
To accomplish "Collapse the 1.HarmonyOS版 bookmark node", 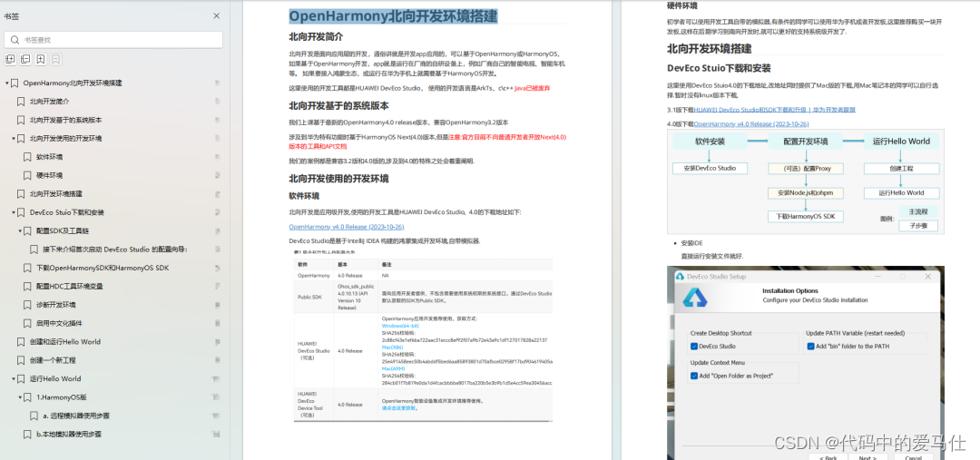I will 20,396.
